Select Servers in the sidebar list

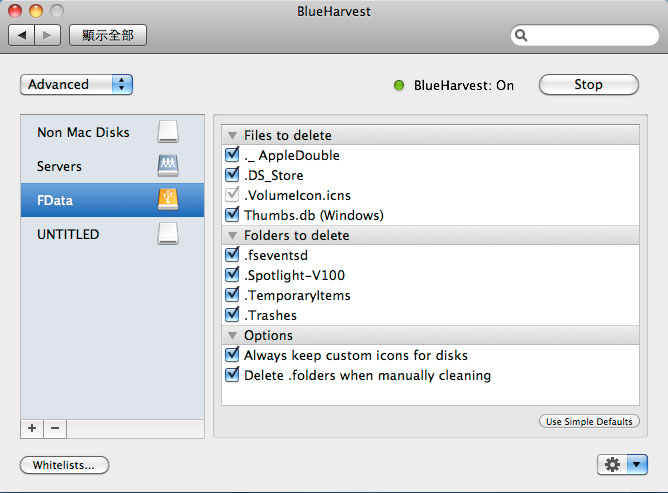point(112,166)
